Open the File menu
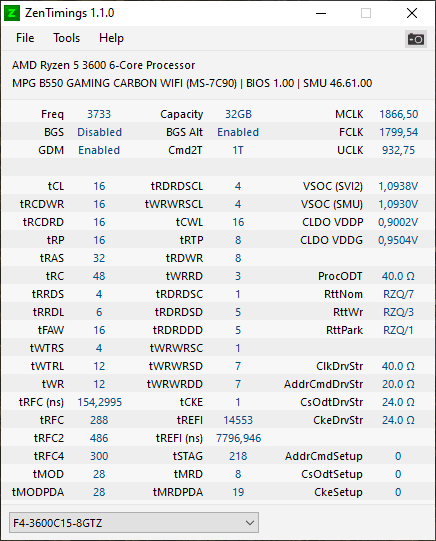The height and width of the screenshot is (541, 436). click(x=25, y=38)
